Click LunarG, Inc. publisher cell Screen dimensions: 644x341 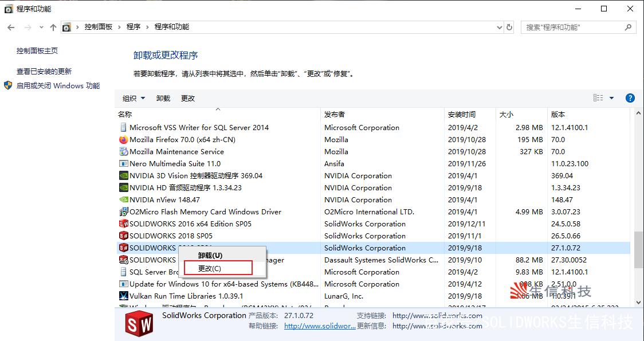[x=344, y=296]
